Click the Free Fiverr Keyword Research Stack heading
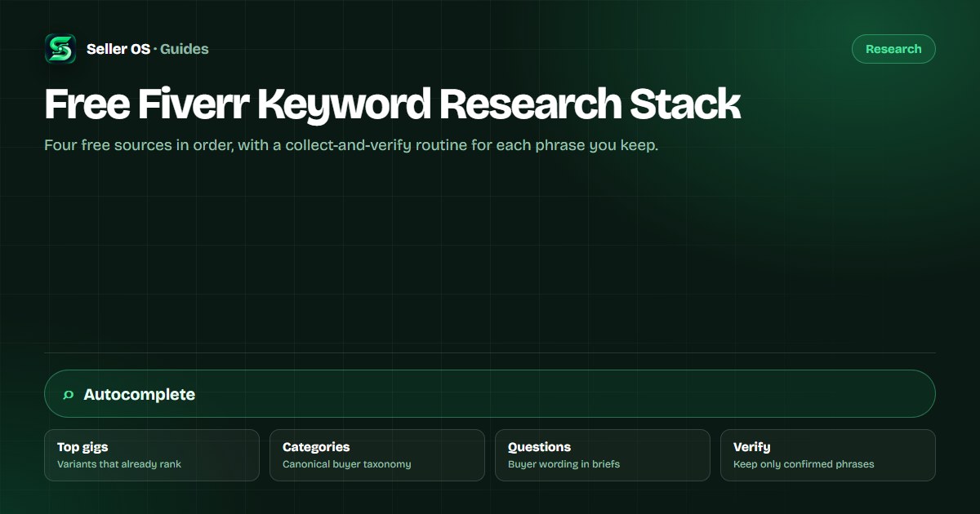The image size is (980, 514). click(393, 104)
